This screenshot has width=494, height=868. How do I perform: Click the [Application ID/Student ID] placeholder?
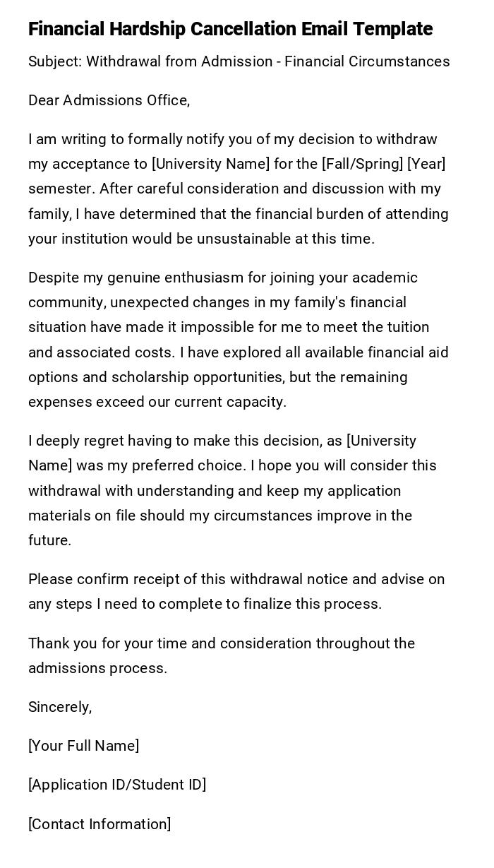[x=117, y=785]
